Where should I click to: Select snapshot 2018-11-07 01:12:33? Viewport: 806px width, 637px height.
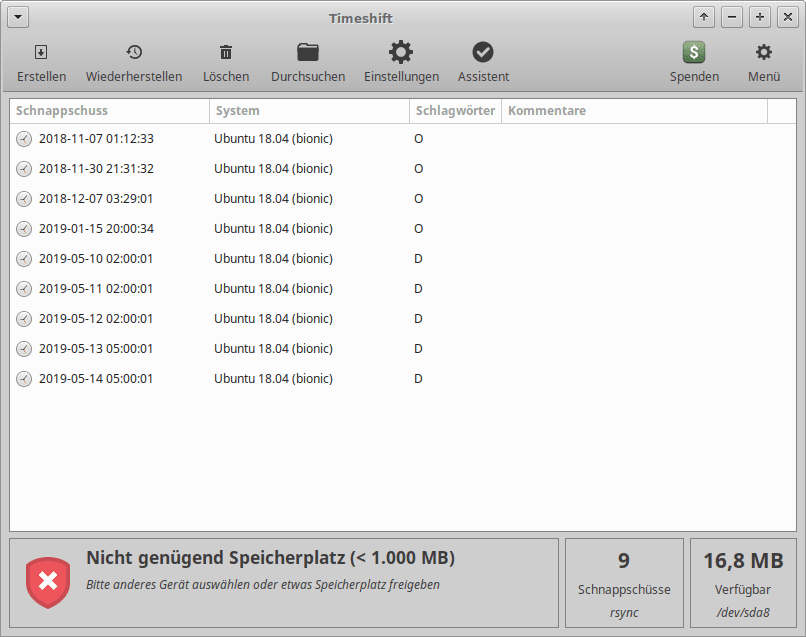403,139
